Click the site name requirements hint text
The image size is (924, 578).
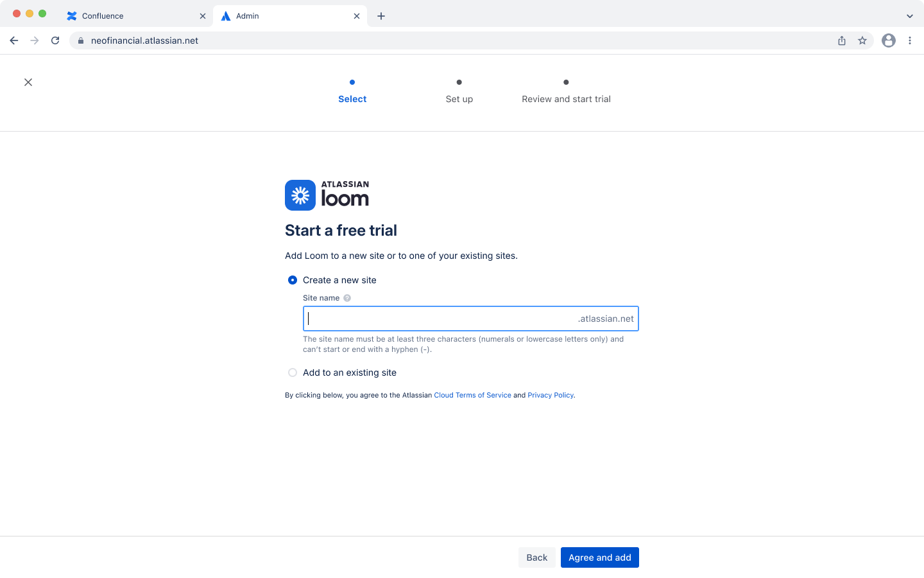tap(463, 344)
